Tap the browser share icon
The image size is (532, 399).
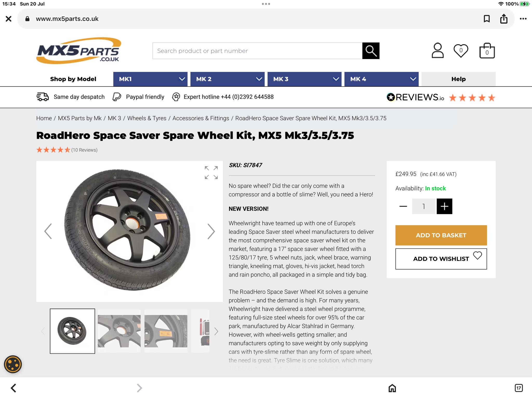pyautogui.click(x=504, y=19)
